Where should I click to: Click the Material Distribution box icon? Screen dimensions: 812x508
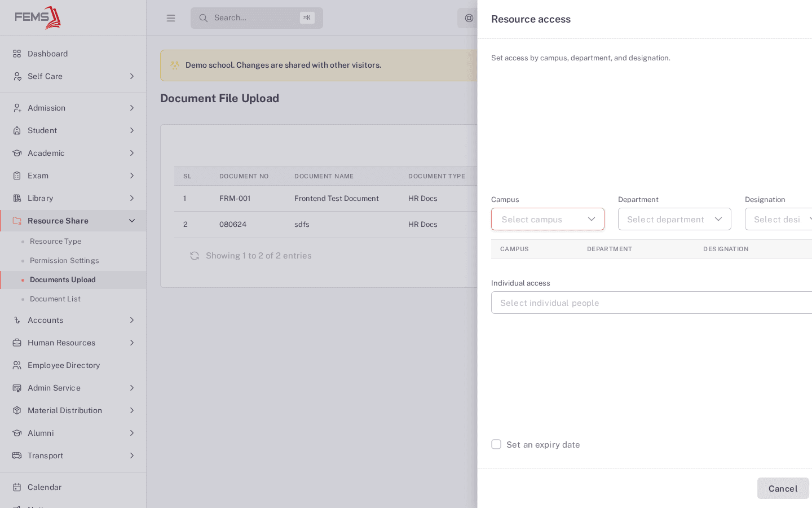17,410
